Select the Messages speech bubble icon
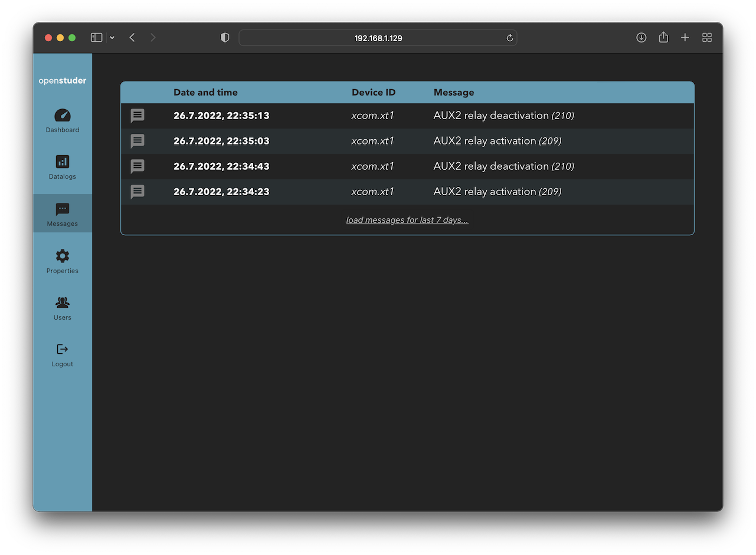This screenshot has width=756, height=555. click(x=63, y=209)
